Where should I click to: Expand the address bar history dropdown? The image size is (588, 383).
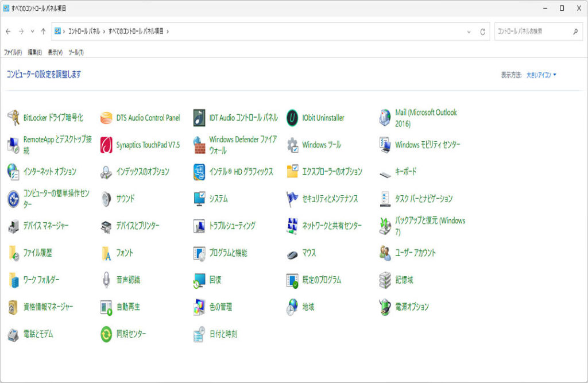tap(469, 32)
